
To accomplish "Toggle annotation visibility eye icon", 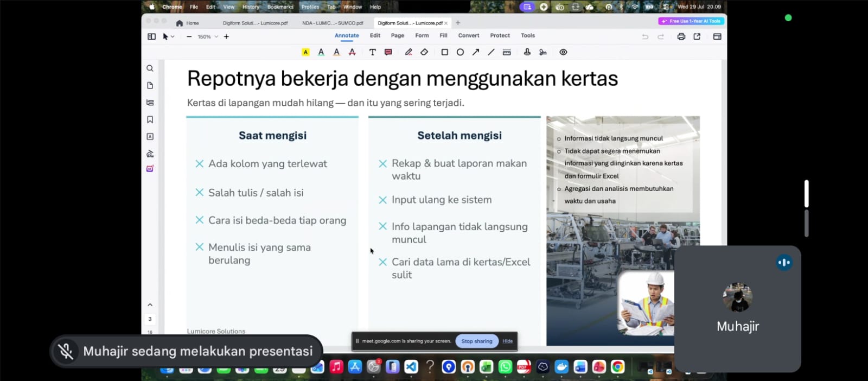I will [563, 52].
